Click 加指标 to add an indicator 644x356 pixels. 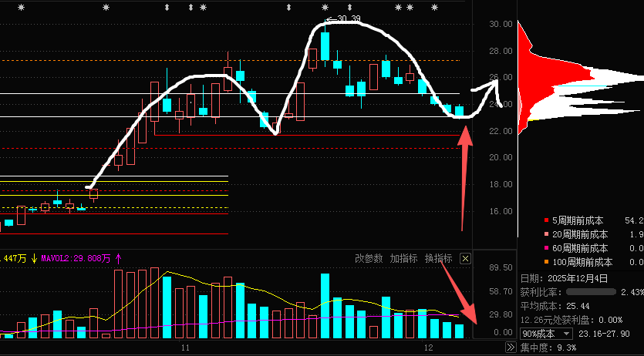click(403, 258)
